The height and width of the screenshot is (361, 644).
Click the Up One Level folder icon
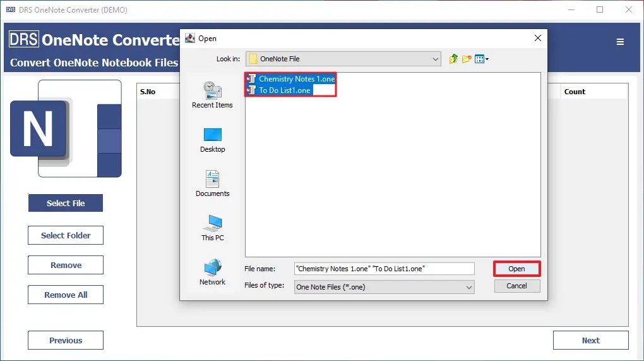[453, 59]
